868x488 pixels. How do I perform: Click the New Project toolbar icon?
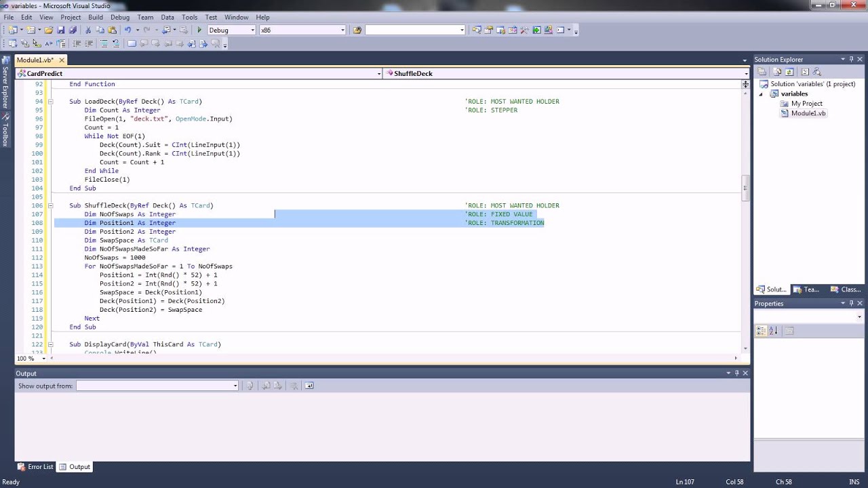(x=12, y=30)
